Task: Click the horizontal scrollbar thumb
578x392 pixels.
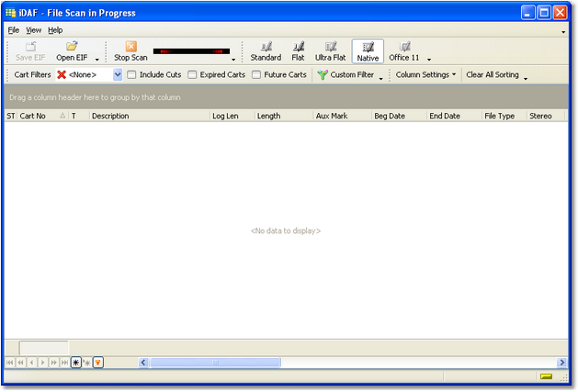Action: pyautogui.click(x=215, y=363)
